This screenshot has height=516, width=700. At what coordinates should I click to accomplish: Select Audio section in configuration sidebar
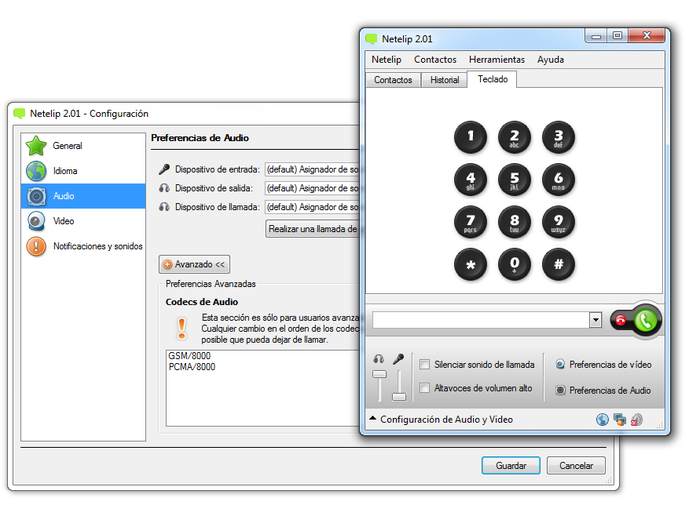tap(83, 196)
